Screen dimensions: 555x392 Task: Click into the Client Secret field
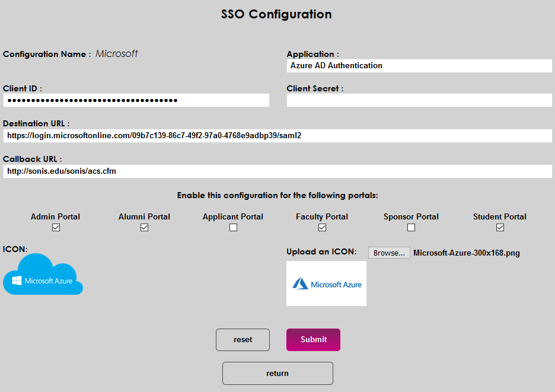tap(419, 100)
